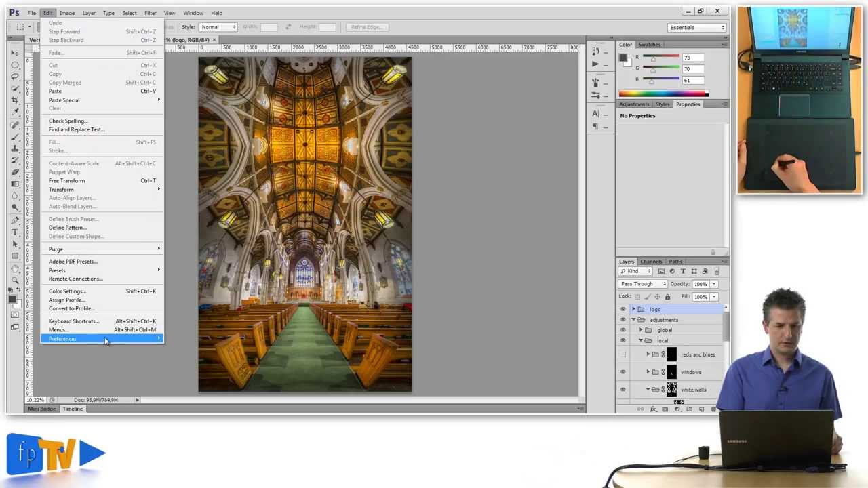868x488 pixels.
Task: Select the Gradient tool
Action: [15, 184]
